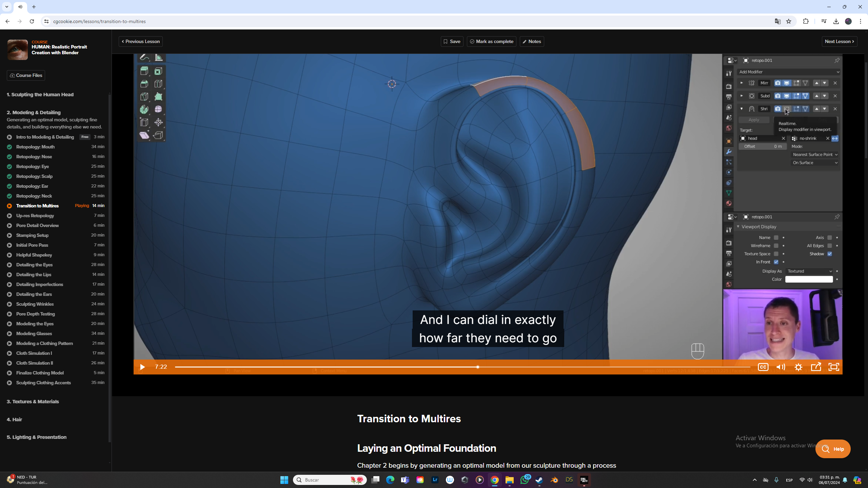The image size is (868, 488).
Task: Mark the lesson as complete
Action: (x=491, y=41)
